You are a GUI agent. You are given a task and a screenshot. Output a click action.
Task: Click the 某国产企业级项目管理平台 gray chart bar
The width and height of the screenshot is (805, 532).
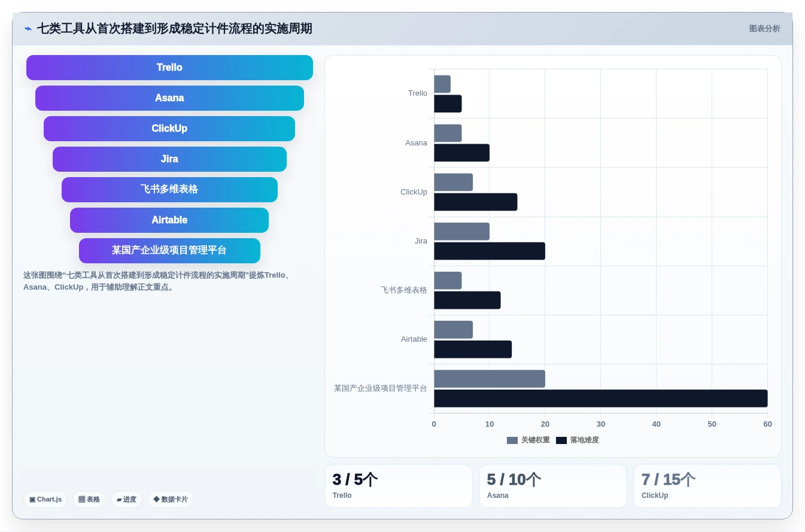point(490,379)
